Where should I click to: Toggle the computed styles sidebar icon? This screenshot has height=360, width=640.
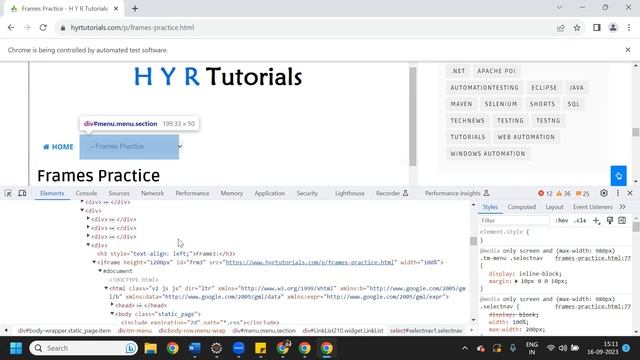click(622, 220)
